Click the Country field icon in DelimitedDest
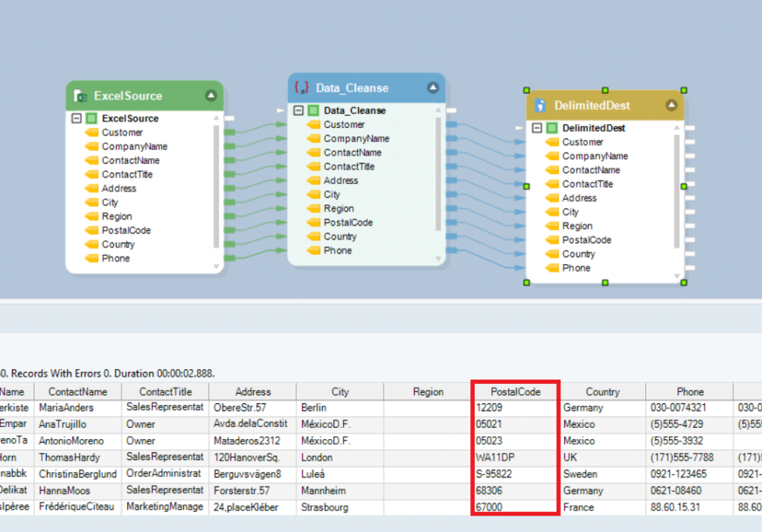The width and height of the screenshot is (762, 532). [x=551, y=254]
